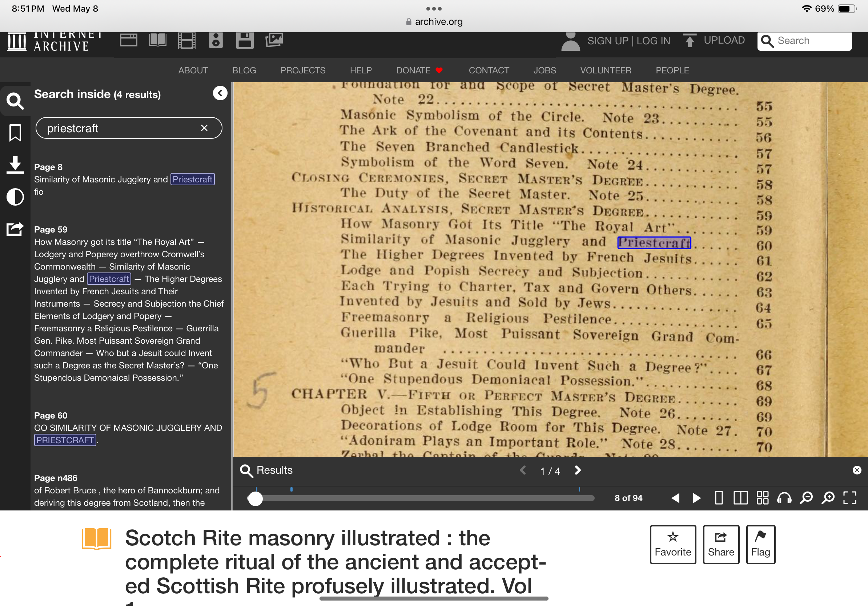The width and height of the screenshot is (868, 606).
Task: Open the BLOG menu item
Action: click(244, 70)
